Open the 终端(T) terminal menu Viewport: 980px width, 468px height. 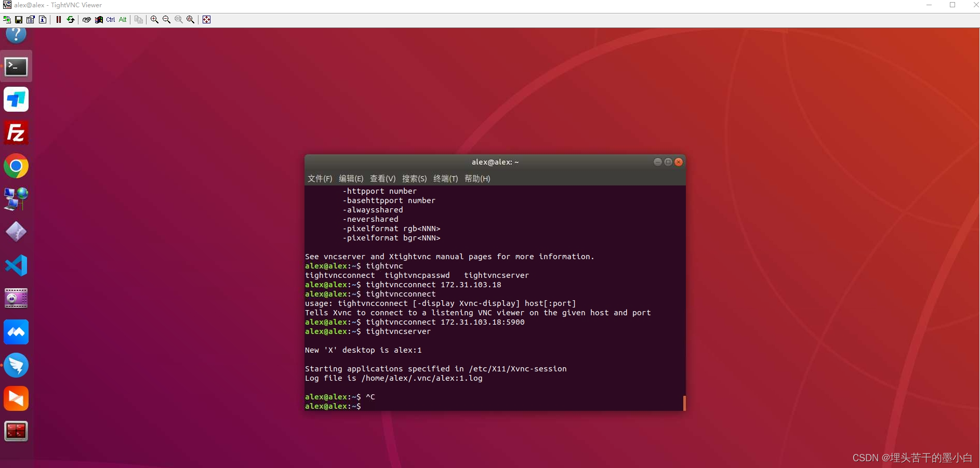[x=445, y=179]
